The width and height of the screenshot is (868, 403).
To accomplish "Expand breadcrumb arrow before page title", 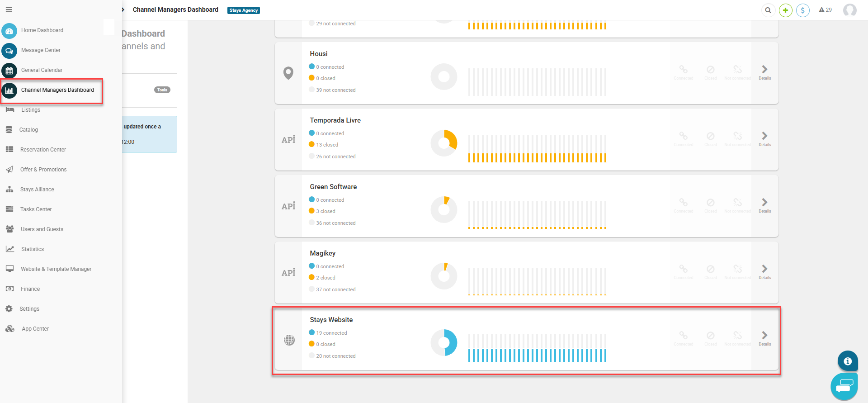I will coord(123,9).
